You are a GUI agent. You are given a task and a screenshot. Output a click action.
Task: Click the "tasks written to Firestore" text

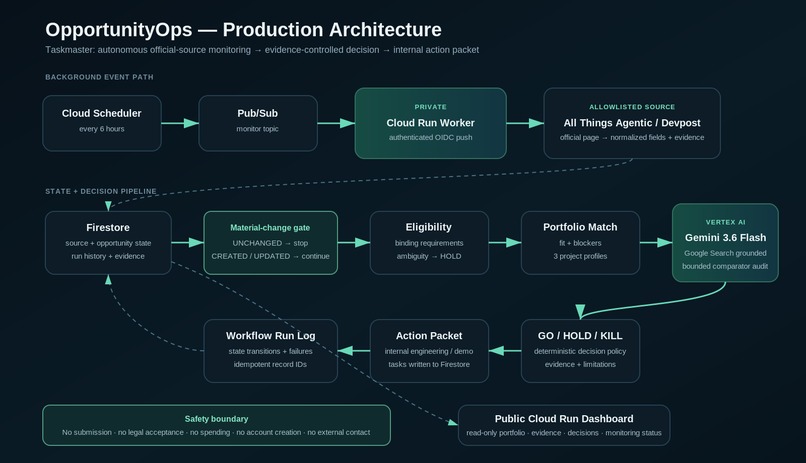[429, 364]
